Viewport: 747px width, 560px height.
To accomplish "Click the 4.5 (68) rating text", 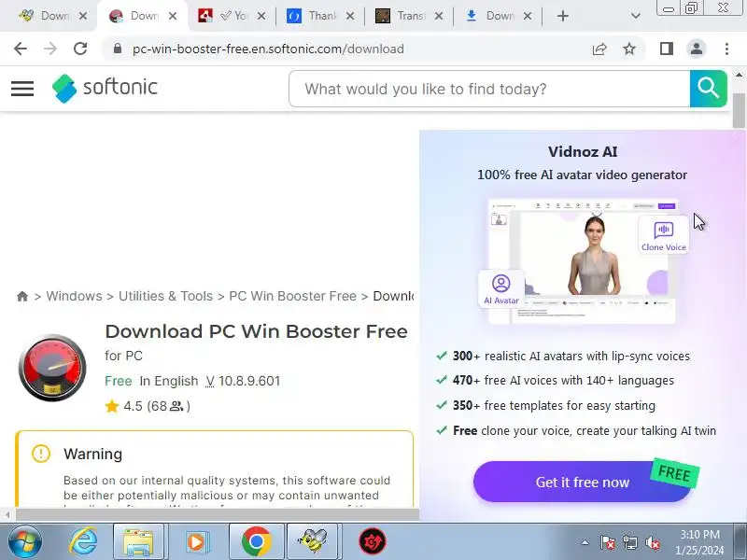I will [x=157, y=406].
